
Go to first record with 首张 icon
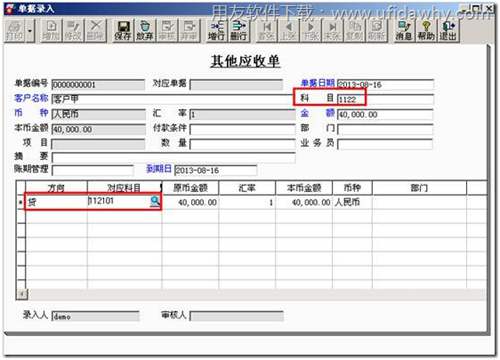tap(266, 30)
